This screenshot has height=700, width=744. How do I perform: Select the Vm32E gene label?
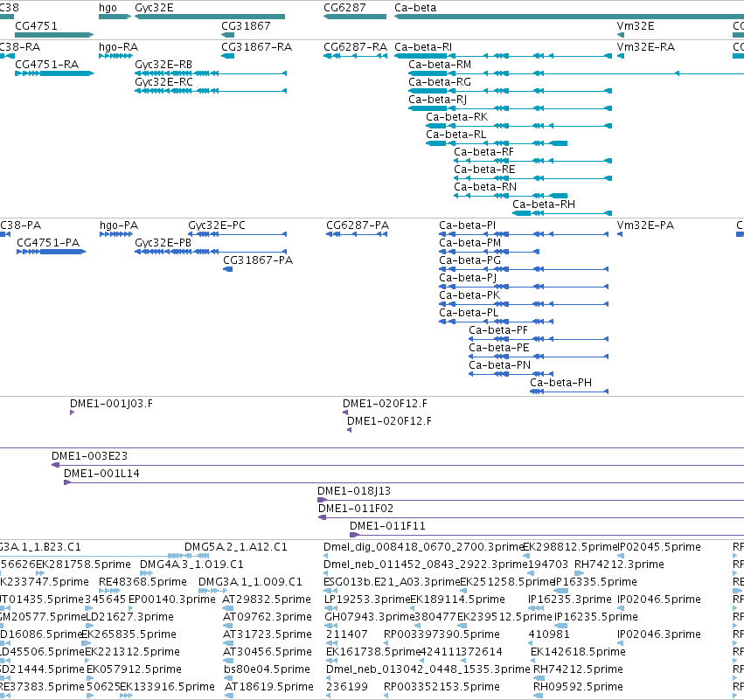click(636, 25)
